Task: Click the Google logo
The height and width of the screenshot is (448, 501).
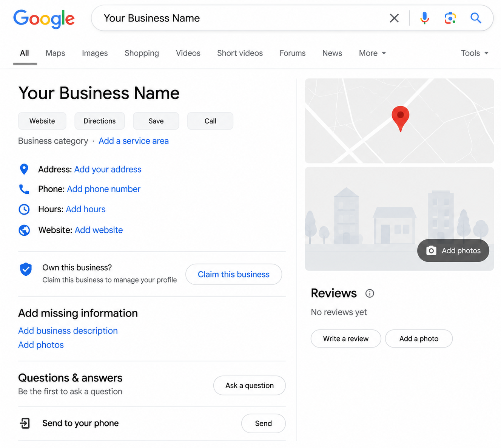Action: click(x=44, y=19)
